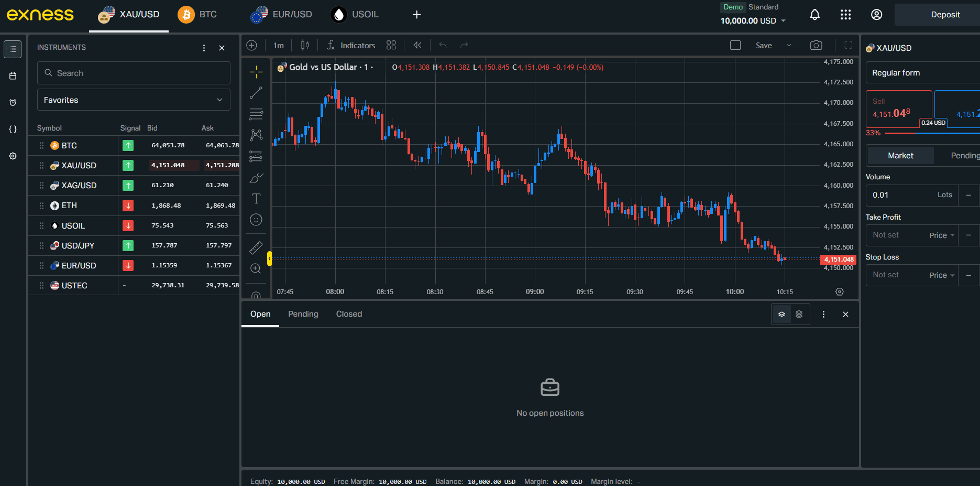Click the 4,151.048 current price marker
This screenshot has height=486, width=980.
click(x=839, y=260)
